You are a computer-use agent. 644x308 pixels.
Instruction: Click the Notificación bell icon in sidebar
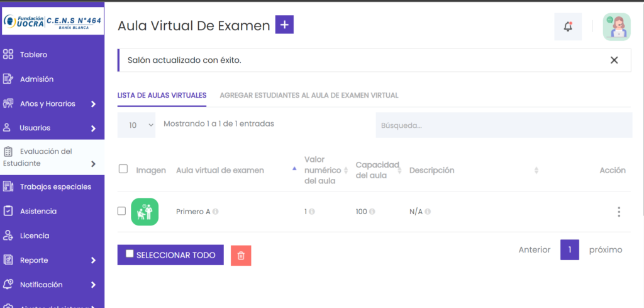[8, 284]
